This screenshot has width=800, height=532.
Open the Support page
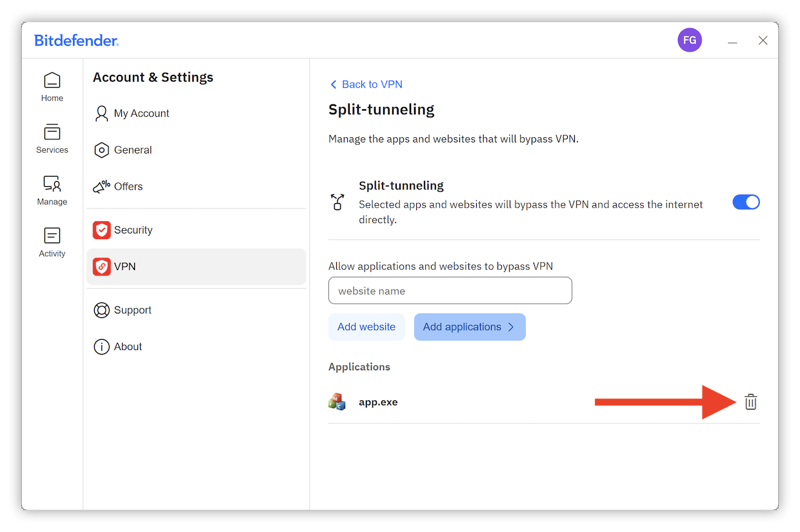click(x=196, y=310)
